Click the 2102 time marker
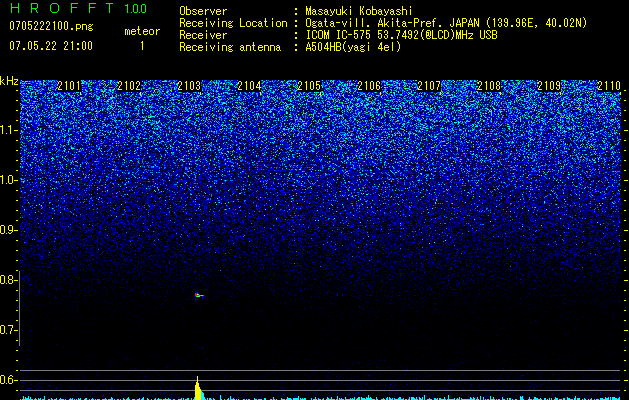The height and width of the screenshot is (400, 629). 129,86
